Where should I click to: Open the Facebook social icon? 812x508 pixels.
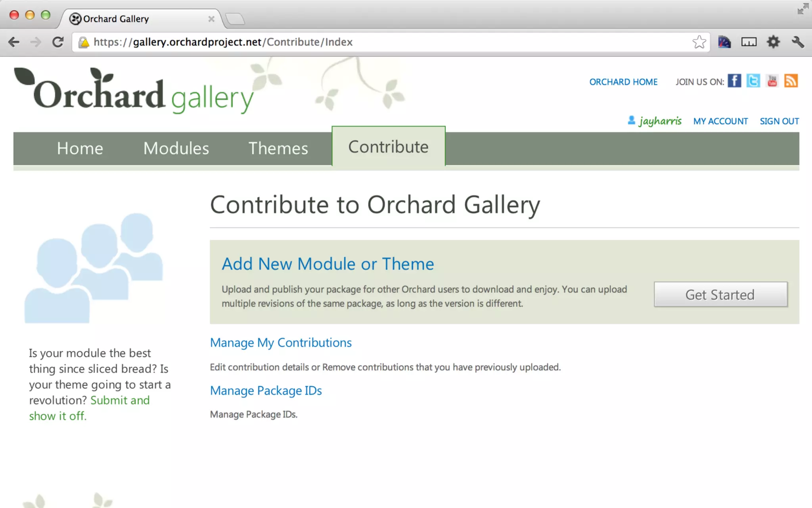tap(734, 81)
